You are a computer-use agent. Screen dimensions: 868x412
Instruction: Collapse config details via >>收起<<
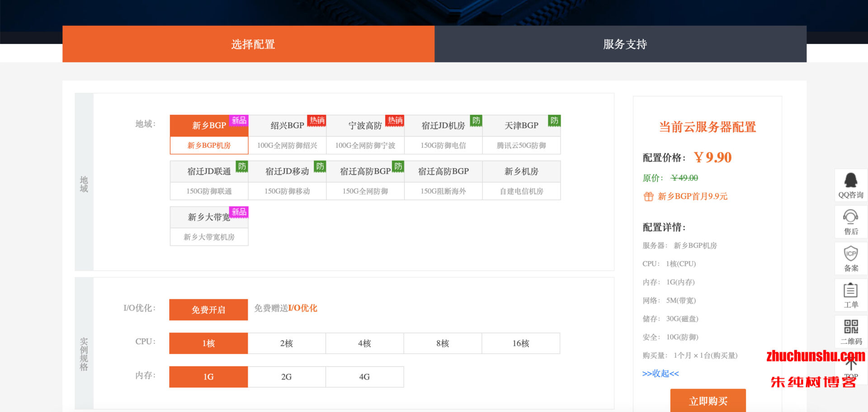pos(660,374)
